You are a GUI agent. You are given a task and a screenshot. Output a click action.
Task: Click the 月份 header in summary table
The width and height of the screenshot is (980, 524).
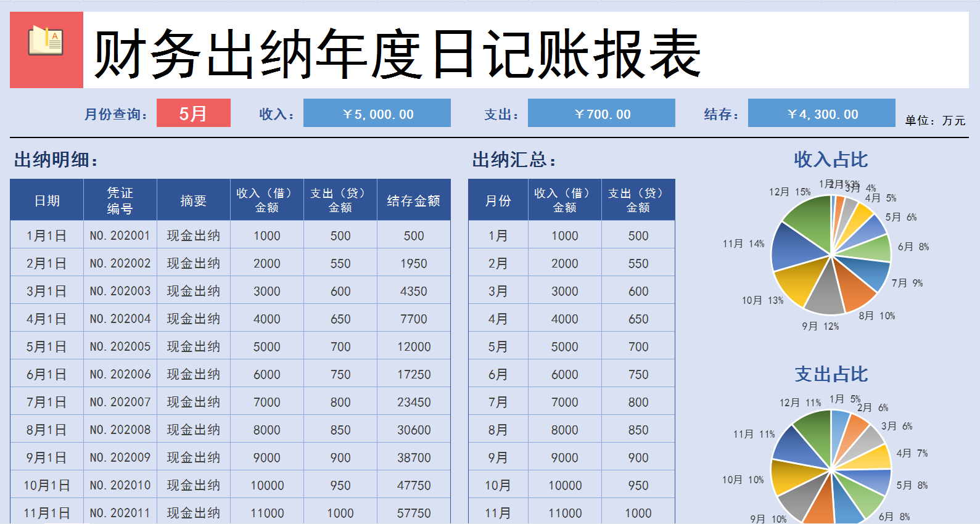pyautogui.click(x=498, y=200)
